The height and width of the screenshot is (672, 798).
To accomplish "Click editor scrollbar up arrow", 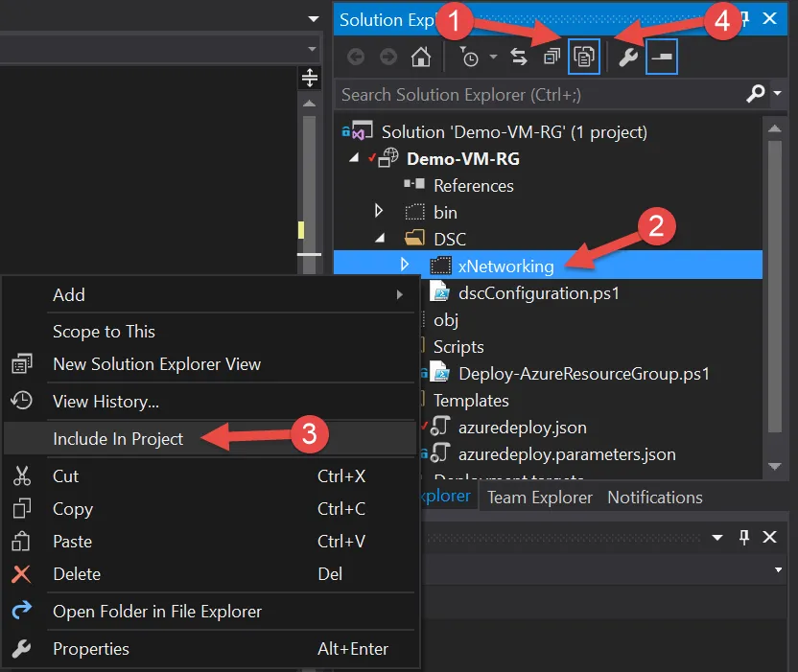I will [x=309, y=104].
